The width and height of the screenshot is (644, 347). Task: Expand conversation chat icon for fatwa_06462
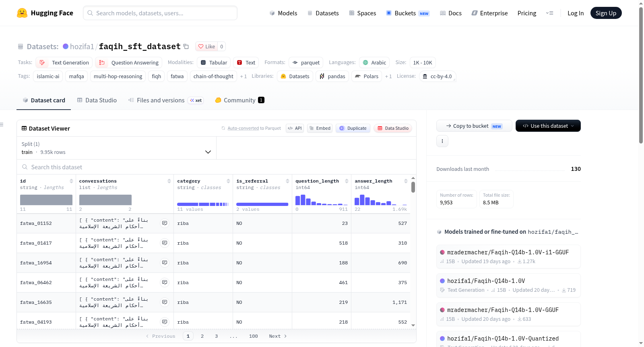165,283
